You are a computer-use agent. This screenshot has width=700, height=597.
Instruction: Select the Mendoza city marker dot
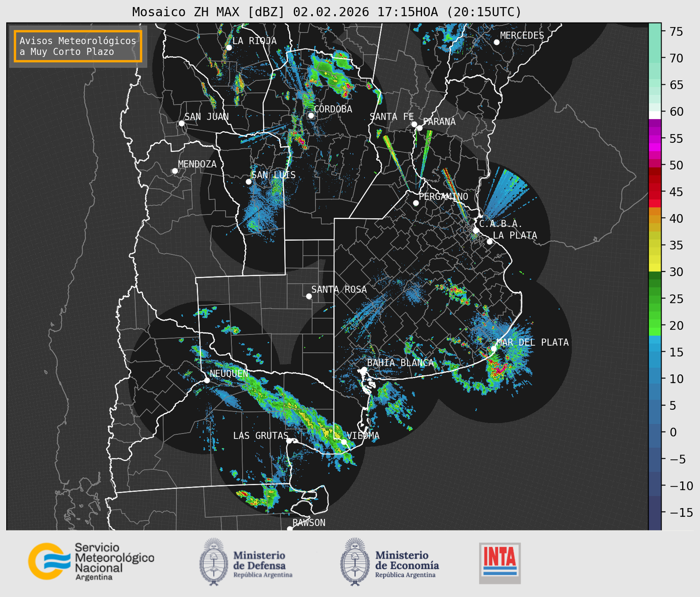175,171
